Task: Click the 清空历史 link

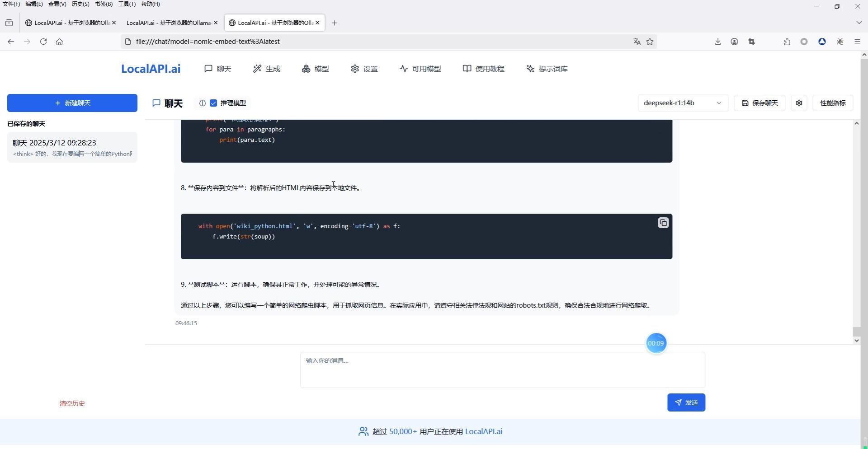Action: pos(72,403)
